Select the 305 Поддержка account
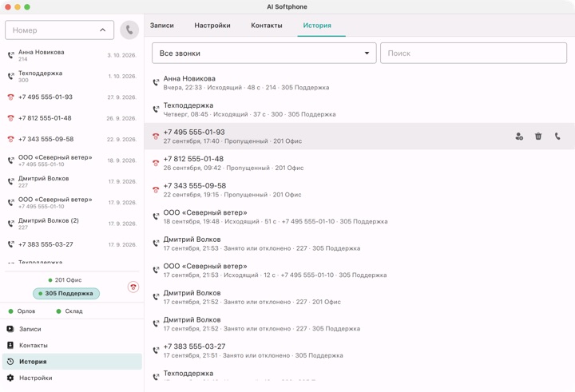This screenshot has width=575, height=392. (x=66, y=293)
